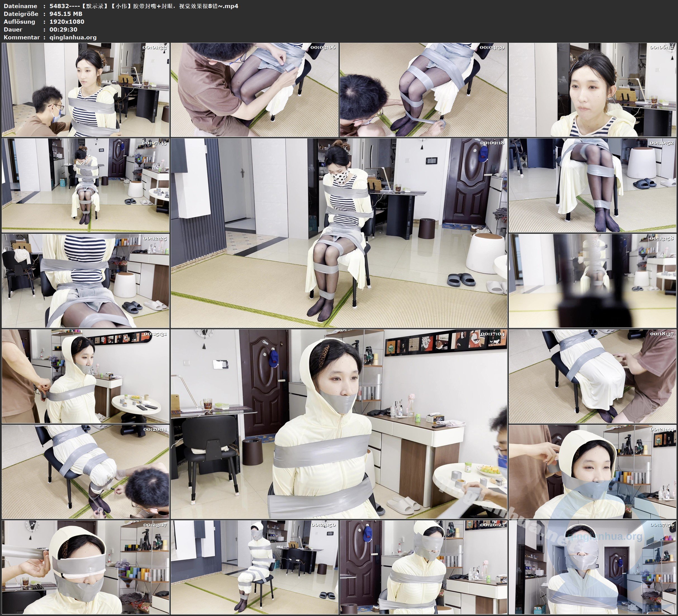Select the frame stamped 00:15:31
This screenshot has height=616, width=678.
tap(85, 376)
